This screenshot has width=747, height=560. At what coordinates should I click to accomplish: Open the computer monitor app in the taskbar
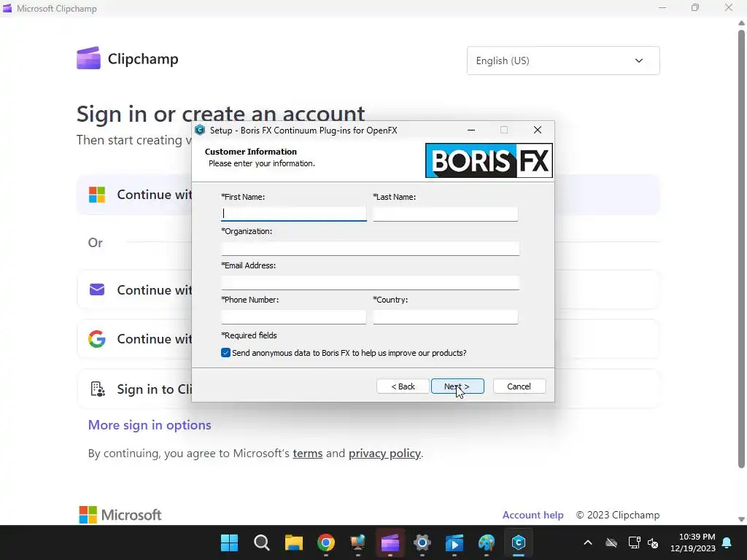click(357, 542)
